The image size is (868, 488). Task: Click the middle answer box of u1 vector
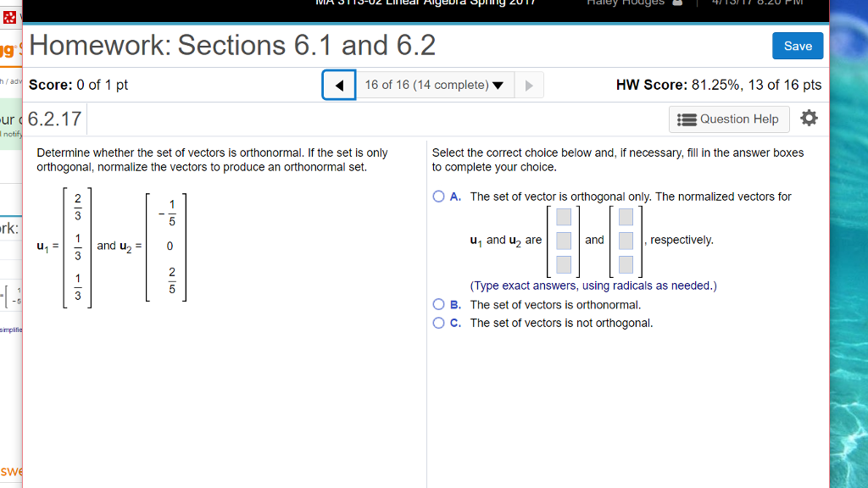(563, 240)
